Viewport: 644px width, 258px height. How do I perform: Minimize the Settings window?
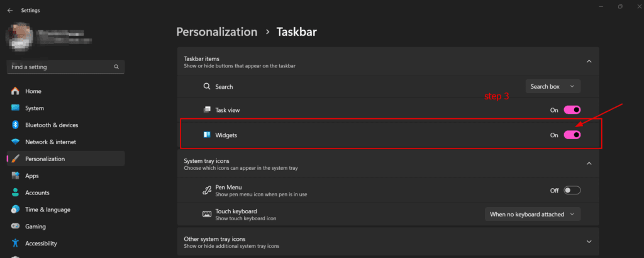(601, 6)
